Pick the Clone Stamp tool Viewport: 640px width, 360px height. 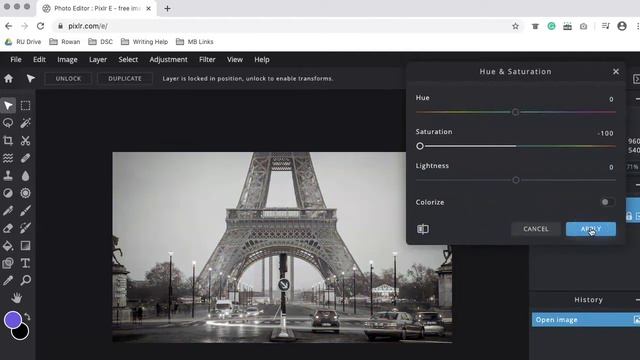8,176
